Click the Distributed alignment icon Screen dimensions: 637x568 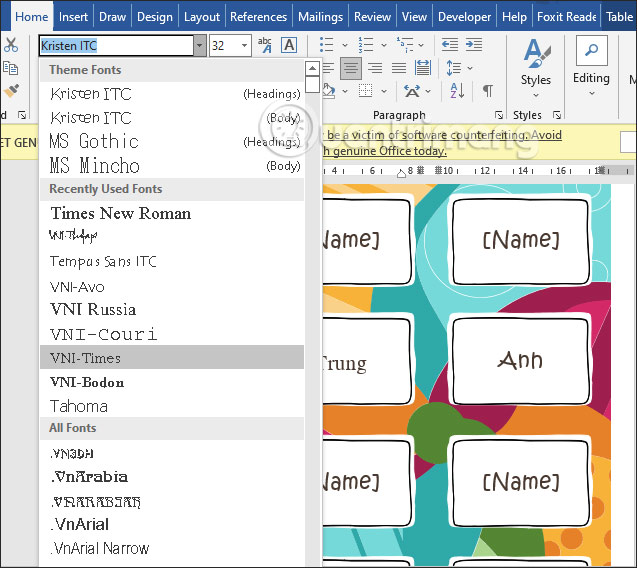click(x=423, y=68)
